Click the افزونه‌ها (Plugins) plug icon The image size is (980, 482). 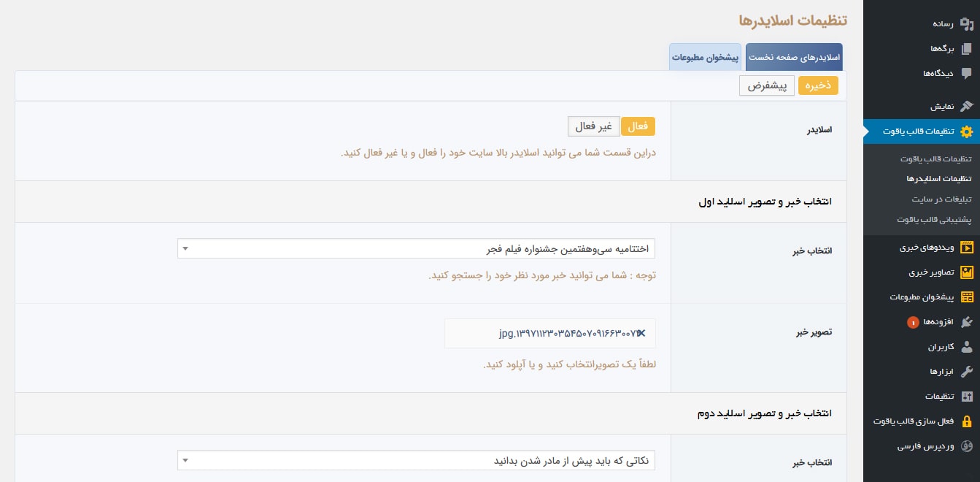pos(967,322)
